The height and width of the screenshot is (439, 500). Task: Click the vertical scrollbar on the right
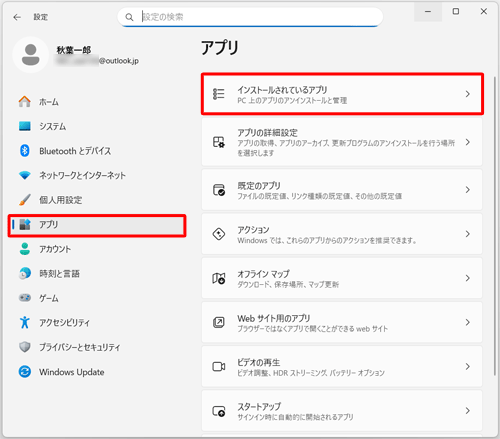(495, 226)
